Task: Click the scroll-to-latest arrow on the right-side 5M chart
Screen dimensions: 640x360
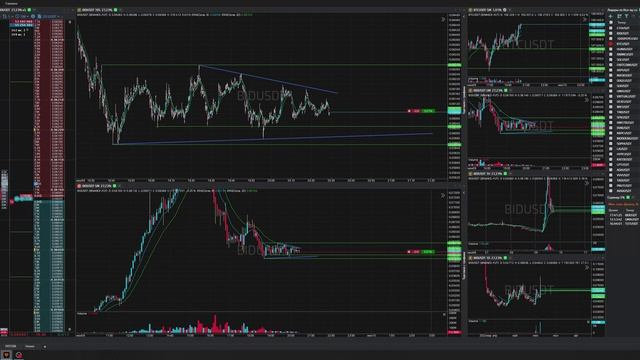Action: pos(587,100)
